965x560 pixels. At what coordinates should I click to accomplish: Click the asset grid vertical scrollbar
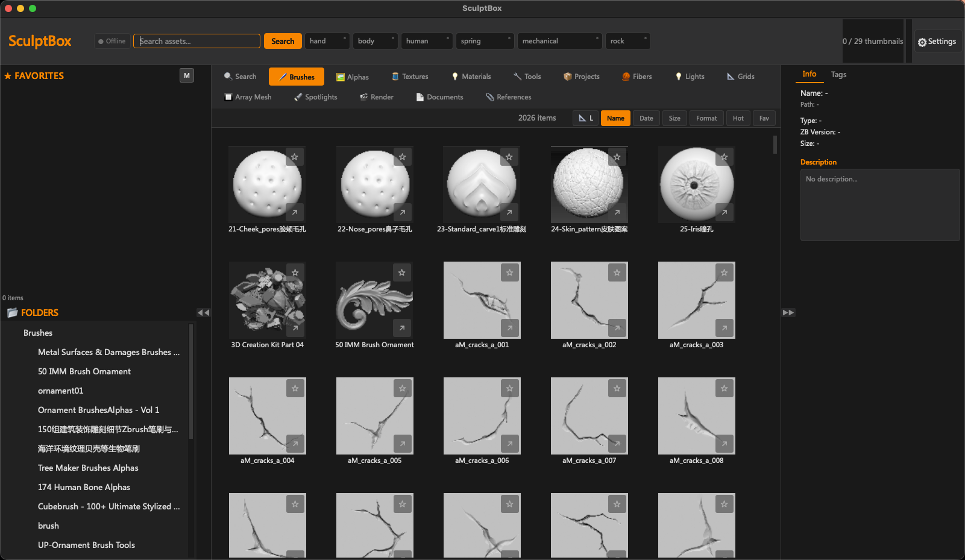(x=775, y=145)
